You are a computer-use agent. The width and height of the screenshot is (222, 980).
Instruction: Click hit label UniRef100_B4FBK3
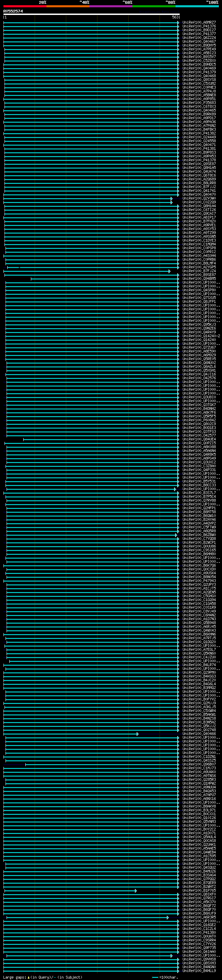pos(199,129)
